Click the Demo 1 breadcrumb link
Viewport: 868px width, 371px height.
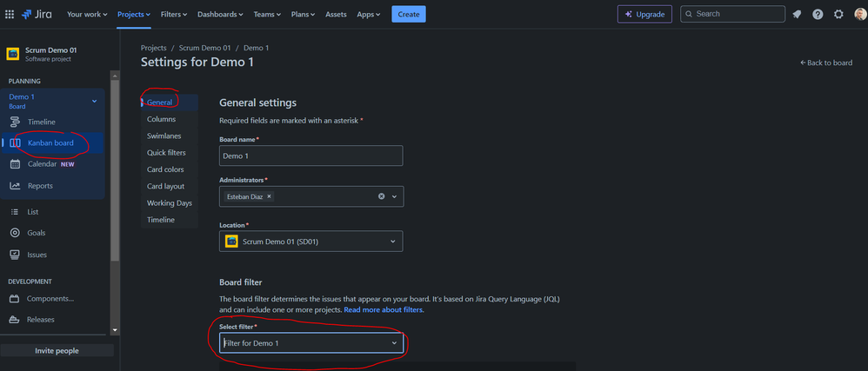[x=257, y=48]
